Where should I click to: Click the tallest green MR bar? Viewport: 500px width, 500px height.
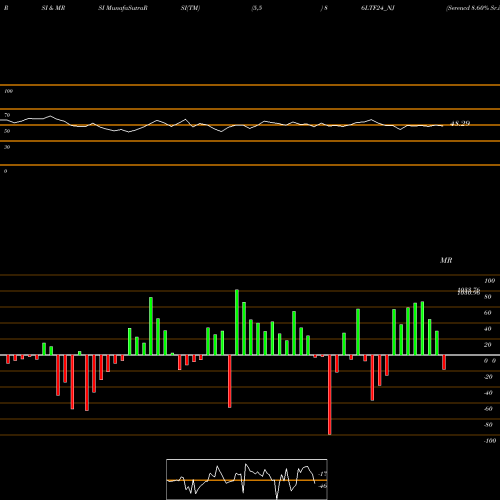point(237,322)
